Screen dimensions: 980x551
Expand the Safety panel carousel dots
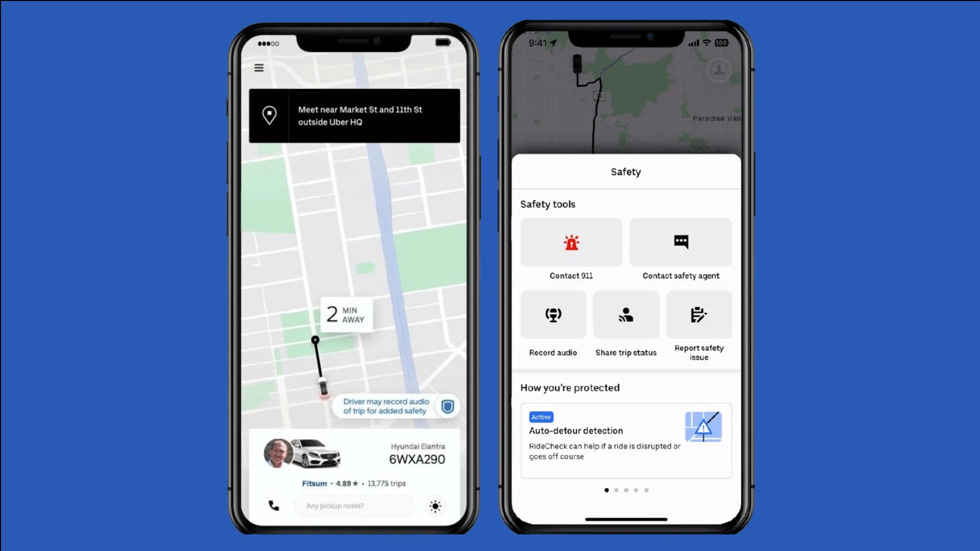click(x=626, y=489)
